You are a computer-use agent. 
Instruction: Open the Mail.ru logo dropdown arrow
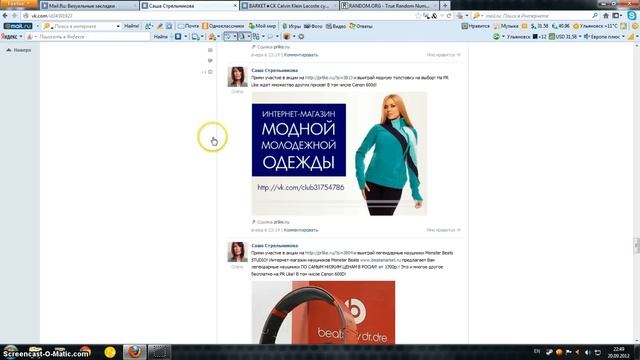pos(37,26)
